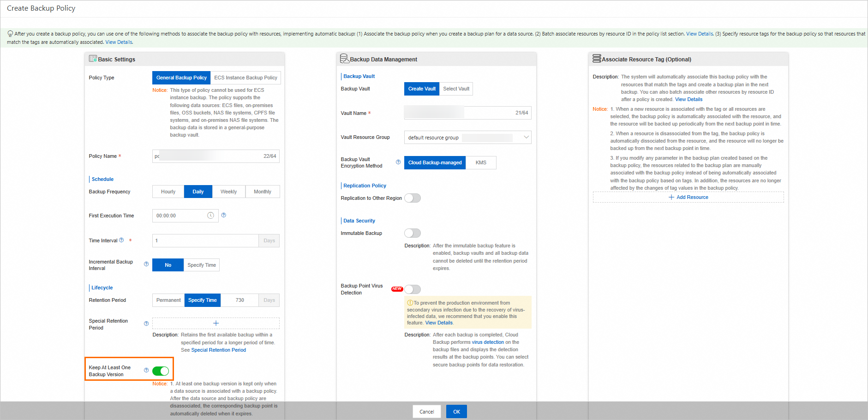Show help for First Execution Time
The width and height of the screenshot is (868, 420).
pos(224,215)
